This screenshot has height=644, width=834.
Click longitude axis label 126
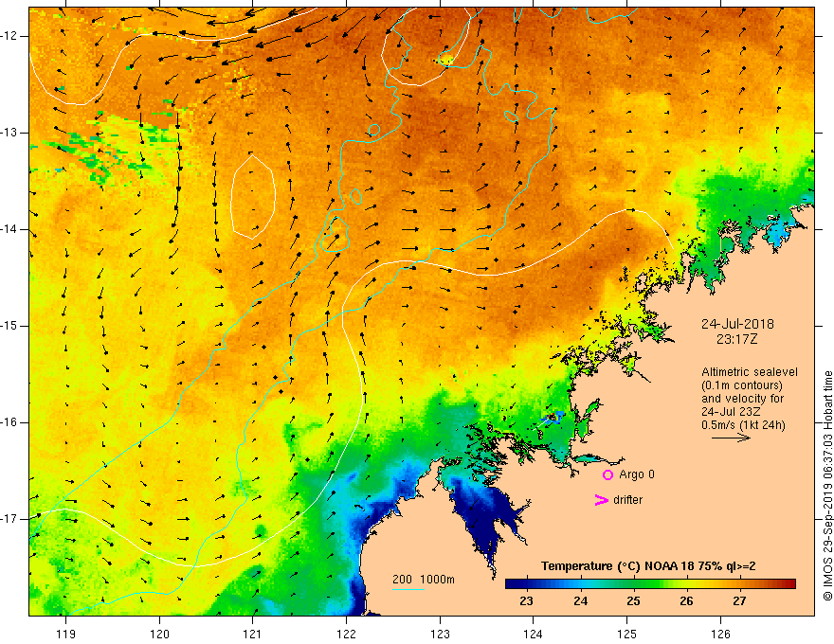[720, 634]
